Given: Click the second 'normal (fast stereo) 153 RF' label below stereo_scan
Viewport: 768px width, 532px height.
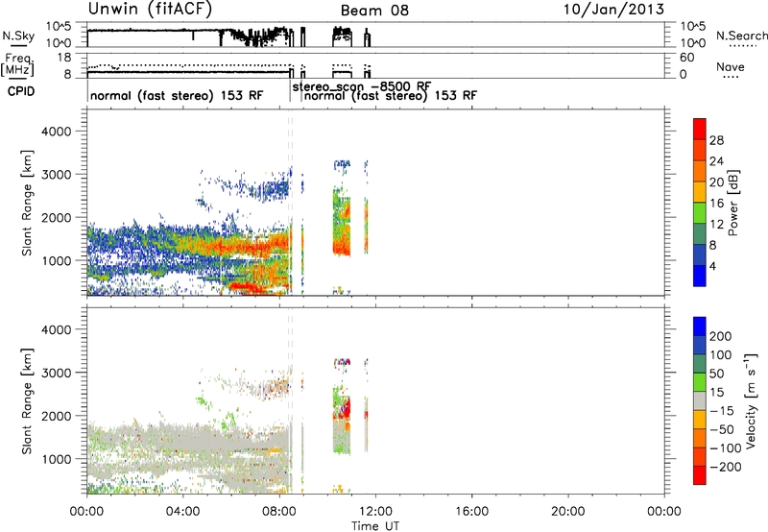Looking at the screenshot, I should tap(391, 95).
